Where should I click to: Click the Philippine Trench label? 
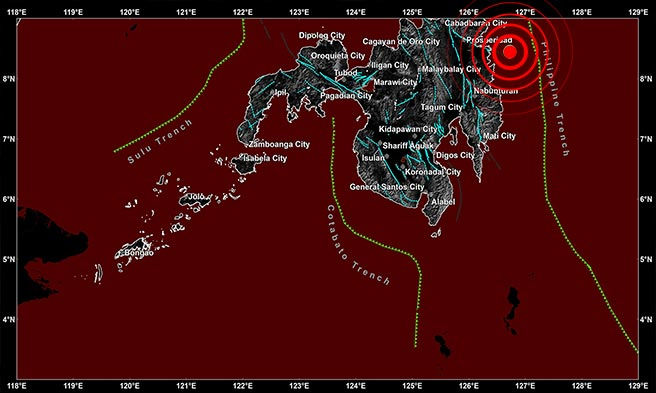(x=555, y=99)
